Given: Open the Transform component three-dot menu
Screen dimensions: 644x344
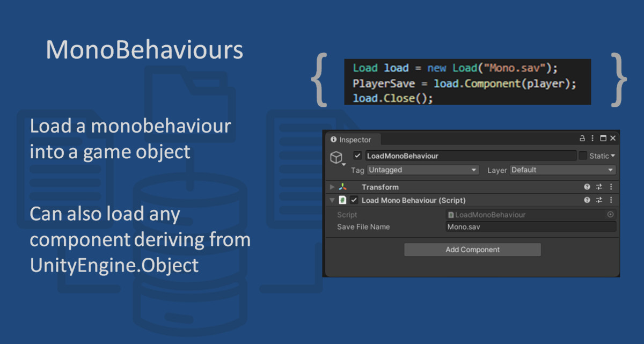Looking at the screenshot, I should tap(611, 187).
